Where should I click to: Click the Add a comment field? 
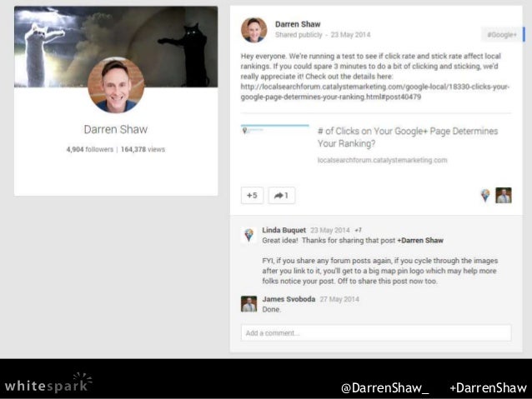[x=376, y=333]
